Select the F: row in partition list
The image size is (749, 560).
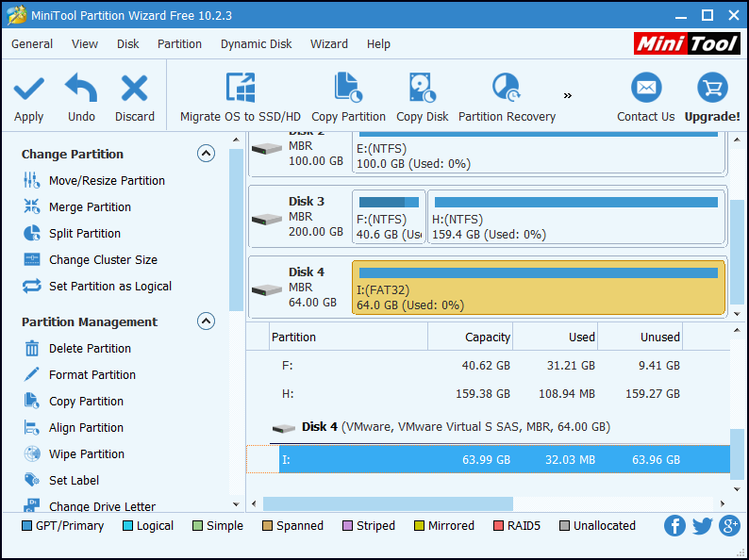pyautogui.click(x=489, y=366)
